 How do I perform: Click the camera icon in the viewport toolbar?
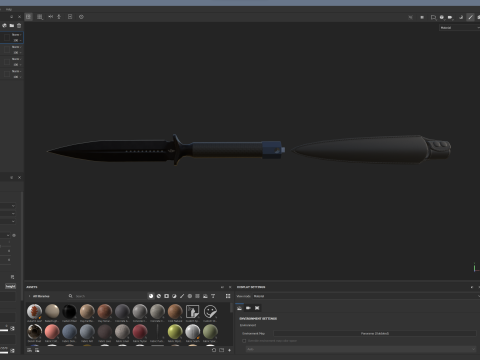coord(450,17)
